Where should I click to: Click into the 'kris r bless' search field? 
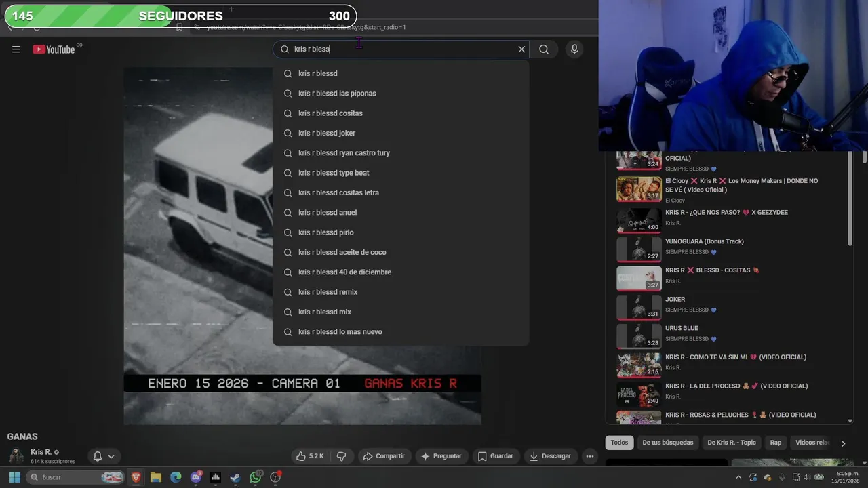point(400,49)
